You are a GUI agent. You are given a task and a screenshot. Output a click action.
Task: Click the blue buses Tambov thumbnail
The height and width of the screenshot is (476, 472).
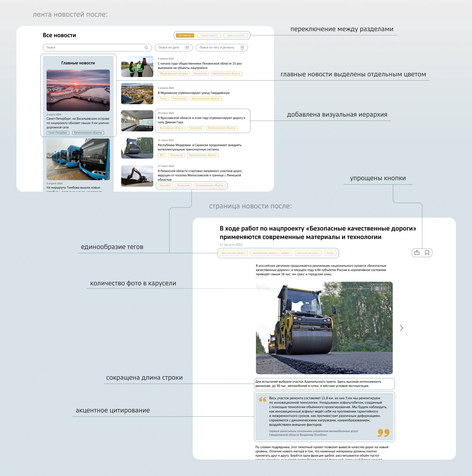point(78,159)
